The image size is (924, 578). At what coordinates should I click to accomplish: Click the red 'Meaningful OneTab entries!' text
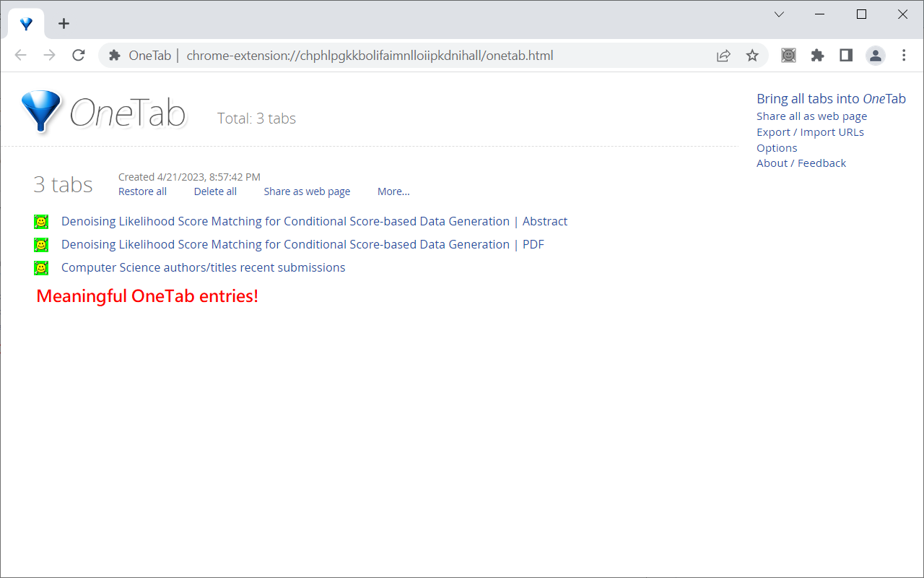(x=147, y=296)
